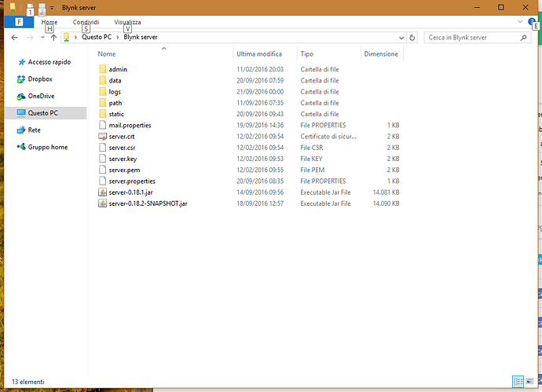542x392 pixels.
Task: Select the static folder icon
Action: [102, 114]
